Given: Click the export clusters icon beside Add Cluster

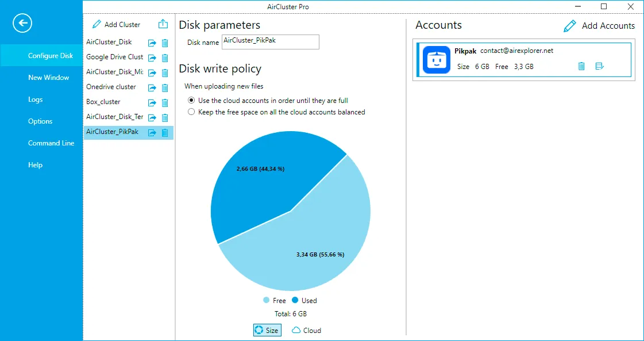Looking at the screenshot, I should (163, 24).
